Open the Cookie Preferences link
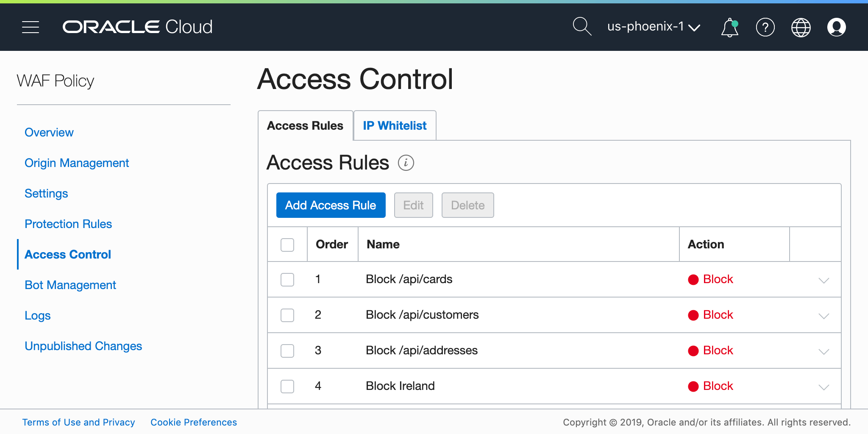Viewport: 868px width, 434px height. click(194, 422)
